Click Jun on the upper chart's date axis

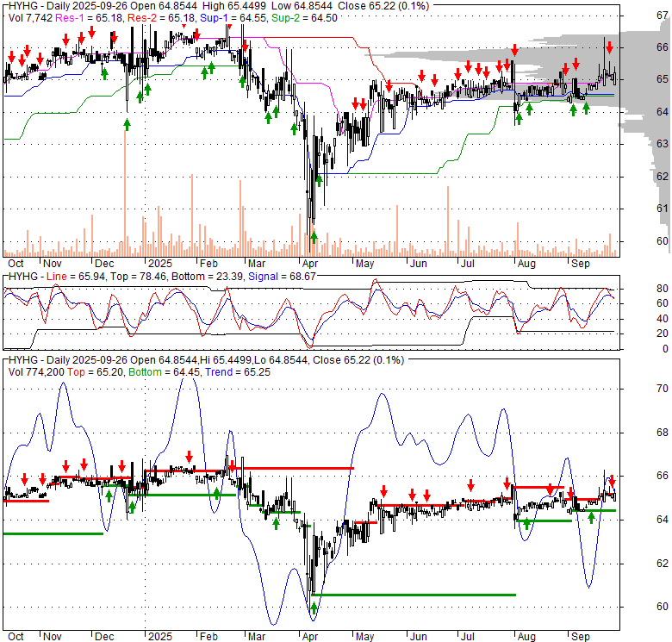[x=419, y=264]
